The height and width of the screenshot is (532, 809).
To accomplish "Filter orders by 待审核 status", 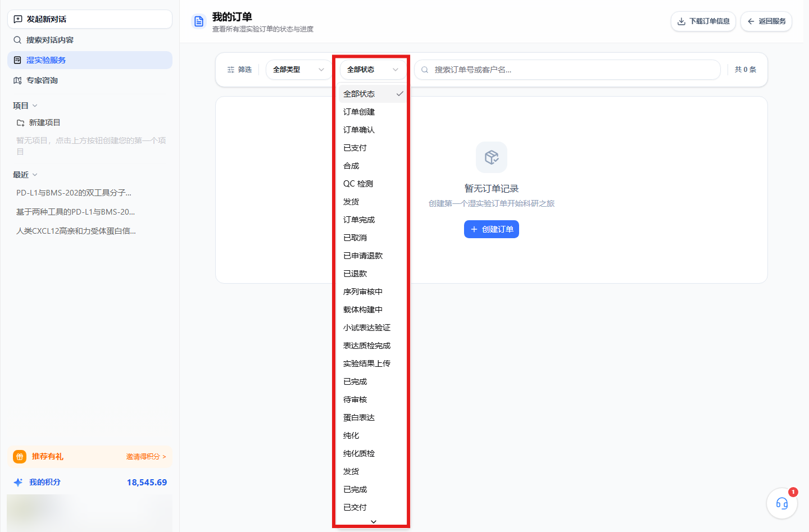I will (x=374, y=399).
